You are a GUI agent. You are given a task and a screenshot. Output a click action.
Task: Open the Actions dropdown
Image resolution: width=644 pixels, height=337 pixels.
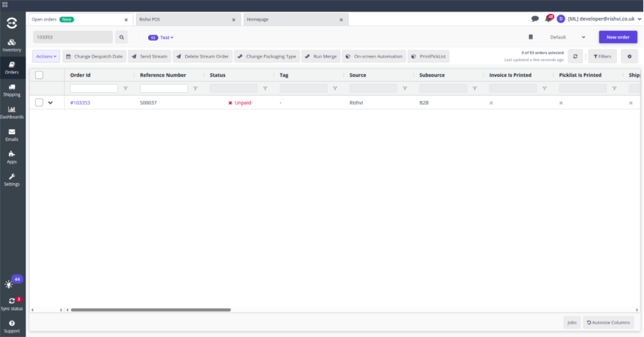(x=46, y=56)
